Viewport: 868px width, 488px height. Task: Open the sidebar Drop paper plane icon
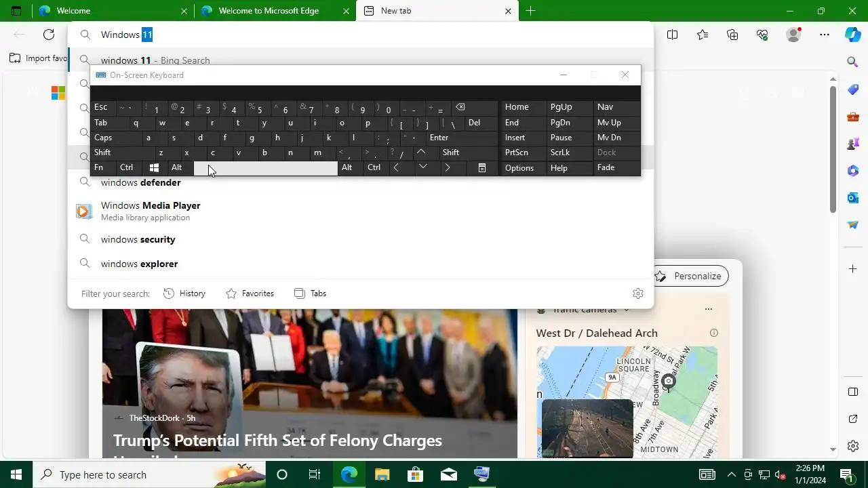pyautogui.click(x=853, y=225)
